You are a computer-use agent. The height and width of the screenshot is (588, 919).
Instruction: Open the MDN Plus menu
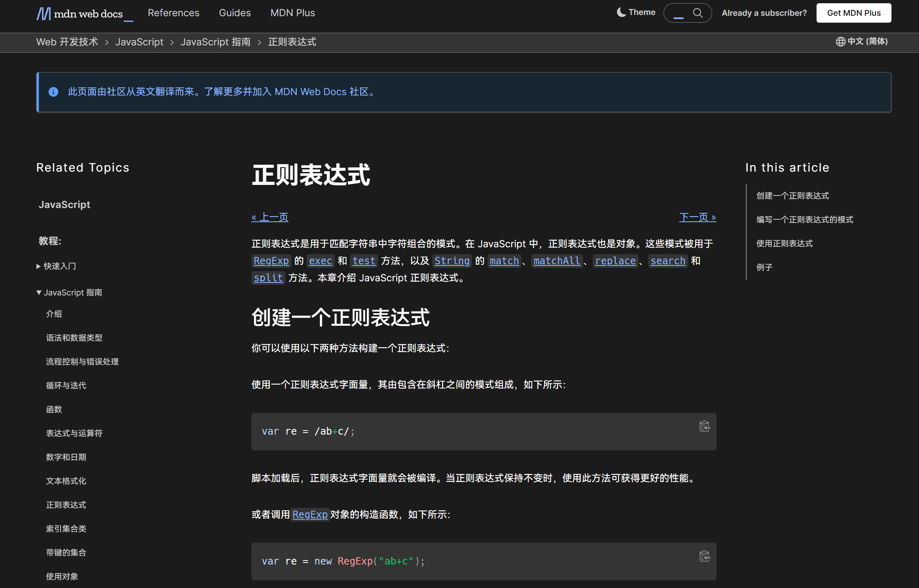292,13
